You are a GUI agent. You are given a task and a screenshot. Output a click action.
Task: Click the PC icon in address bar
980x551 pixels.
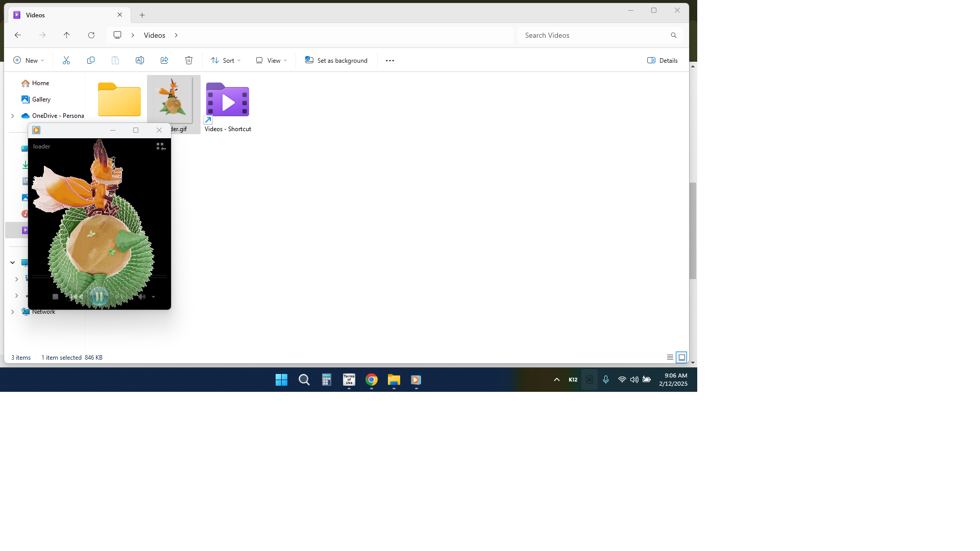coord(117,35)
